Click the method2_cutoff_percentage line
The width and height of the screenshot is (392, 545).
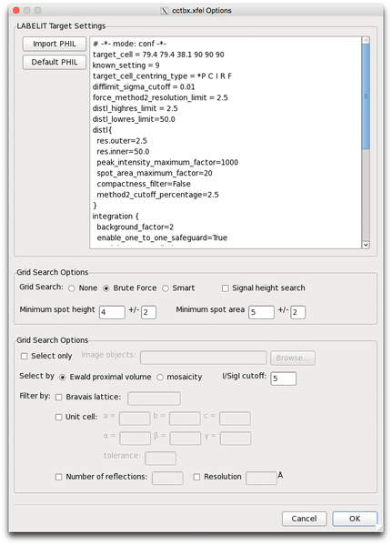tap(157, 195)
